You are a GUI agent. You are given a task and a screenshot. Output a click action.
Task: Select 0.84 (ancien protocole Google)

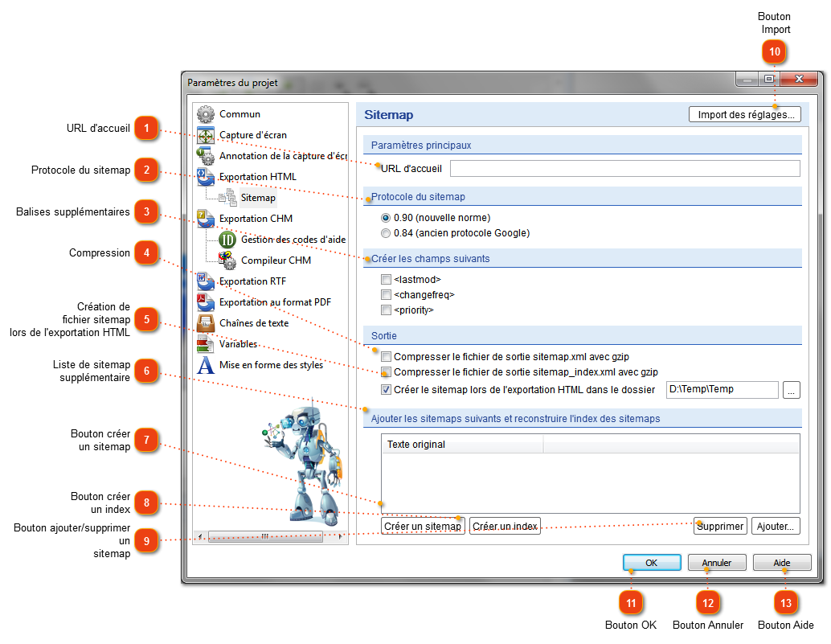click(x=386, y=233)
